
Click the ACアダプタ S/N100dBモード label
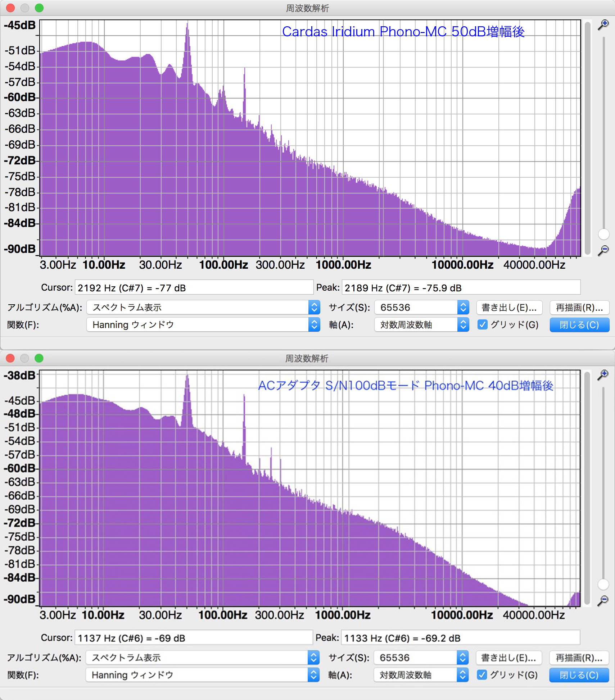(406, 385)
